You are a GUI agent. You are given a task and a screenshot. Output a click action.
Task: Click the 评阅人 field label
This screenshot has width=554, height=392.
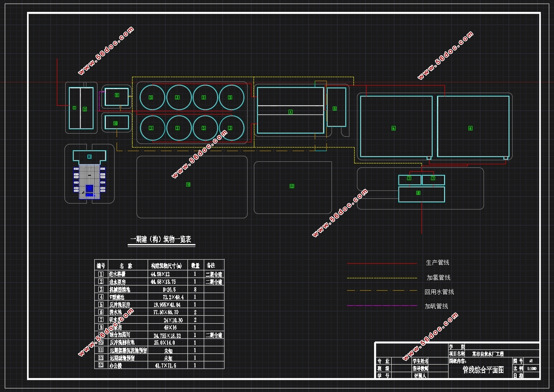(420, 375)
